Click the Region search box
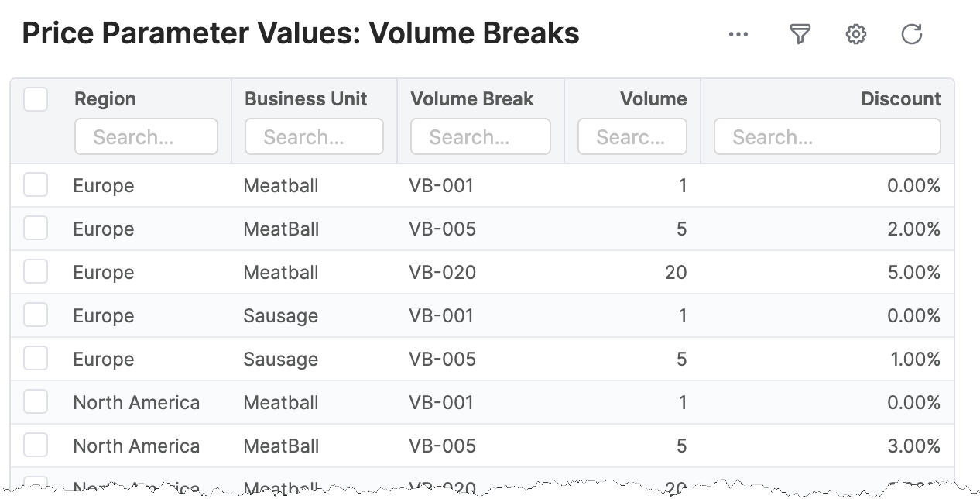This screenshot has width=980, height=499. (146, 136)
